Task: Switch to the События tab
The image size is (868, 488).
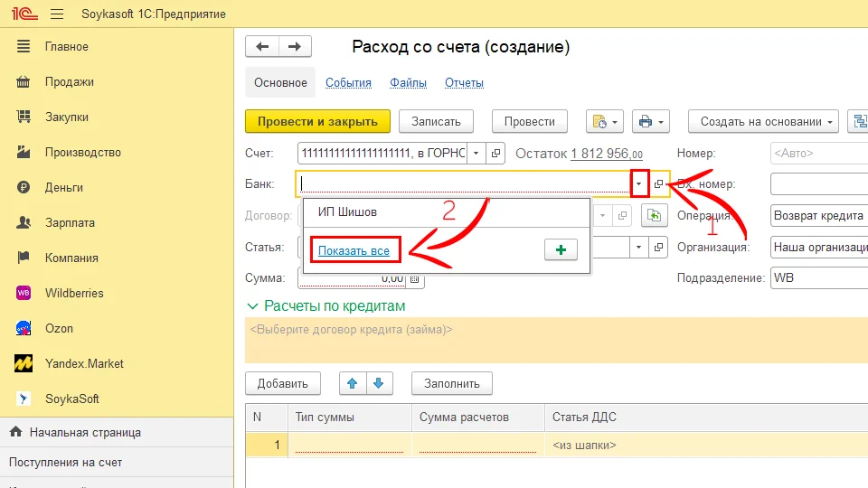Action: [x=348, y=82]
